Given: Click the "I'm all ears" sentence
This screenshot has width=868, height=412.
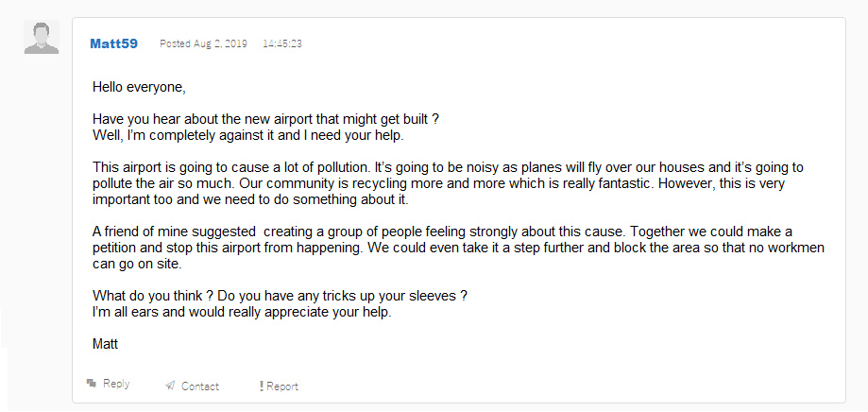Looking at the screenshot, I should click(241, 312).
